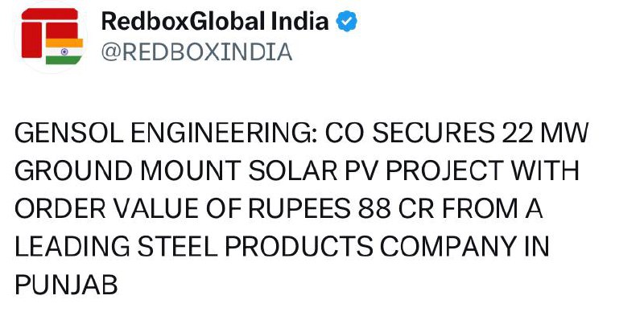Click the words SOLAR PV PROJECT
Screen dimensions: 644x312
pos(376,170)
